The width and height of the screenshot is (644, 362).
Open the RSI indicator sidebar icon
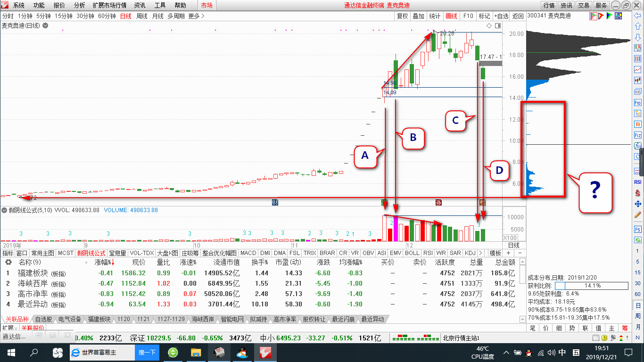(638, 182)
